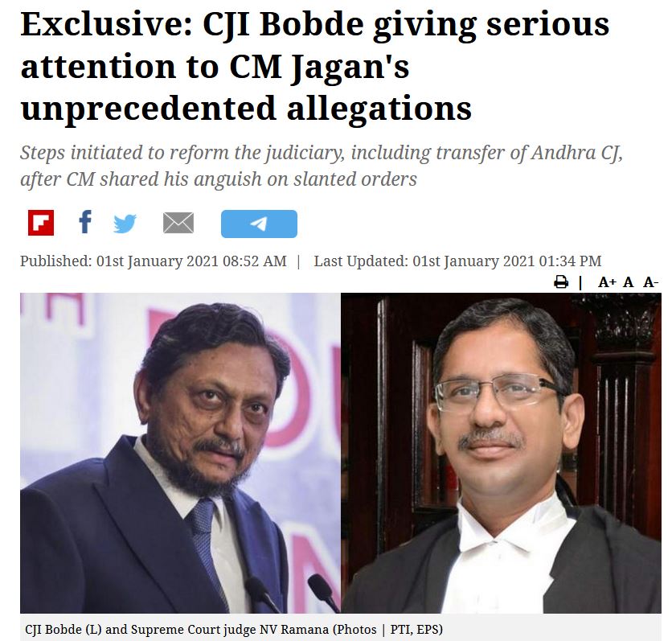
Task: Reset font size with middle A
Action: (x=629, y=282)
